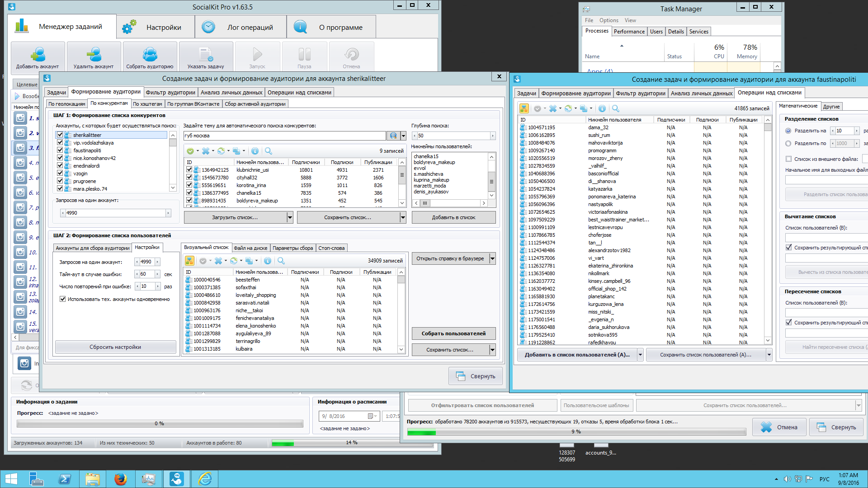Open По хэштегам sub-tab

click(147, 104)
